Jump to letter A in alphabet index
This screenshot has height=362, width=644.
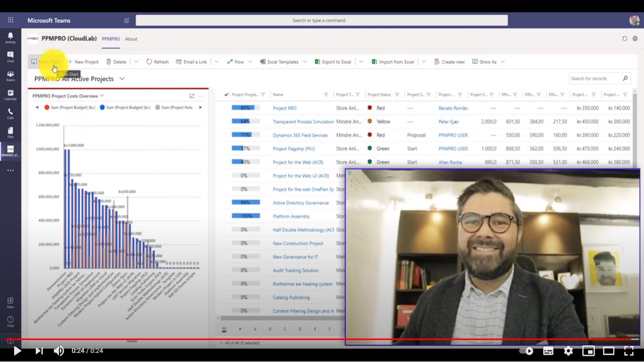coord(255,329)
